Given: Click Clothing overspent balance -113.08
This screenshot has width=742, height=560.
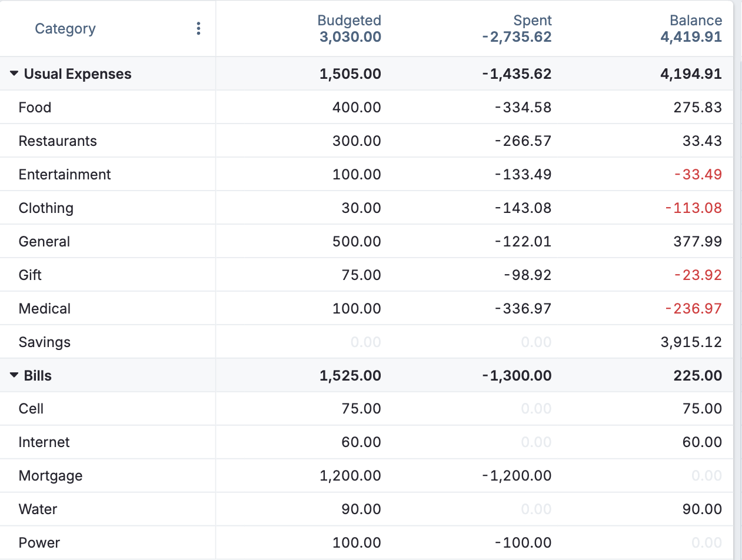Looking at the screenshot, I should tap(694, 208).
